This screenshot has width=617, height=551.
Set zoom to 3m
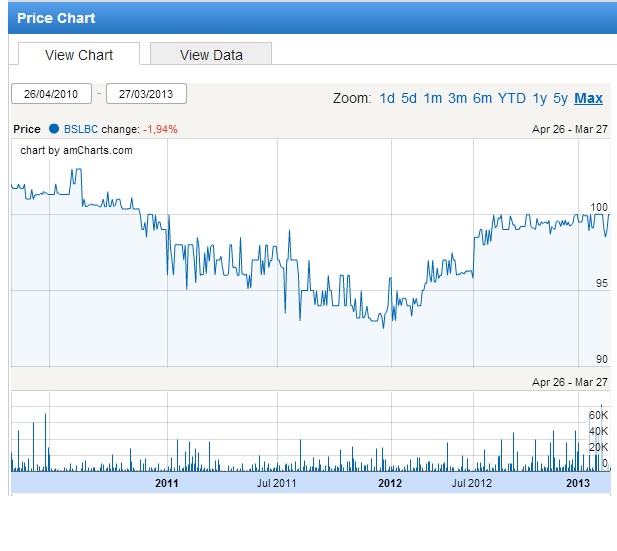457,98
